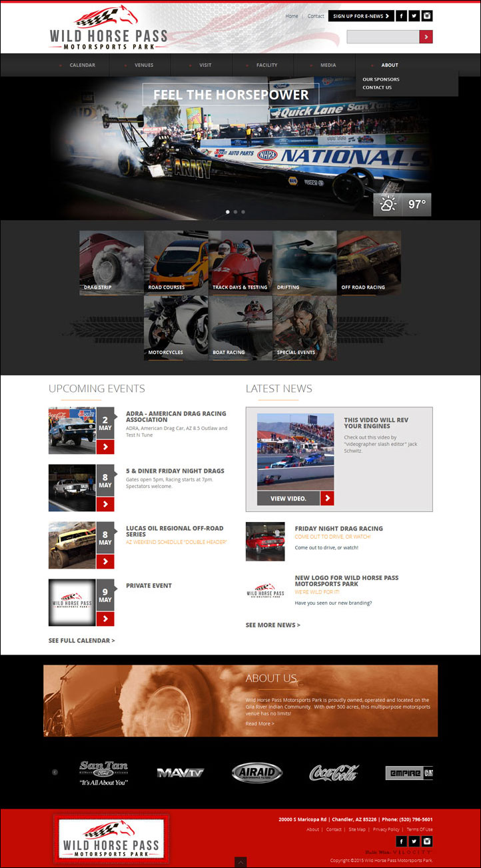Open the Drifting venue tile
The width and height of the screenshot is (481, 868).
pos(305,263)
